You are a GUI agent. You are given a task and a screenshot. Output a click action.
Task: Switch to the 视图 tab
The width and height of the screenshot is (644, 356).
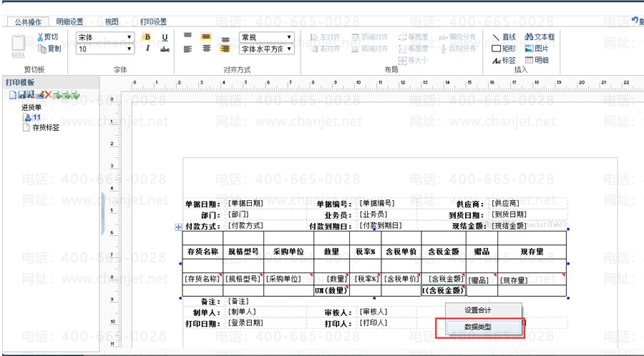(112, 21)
